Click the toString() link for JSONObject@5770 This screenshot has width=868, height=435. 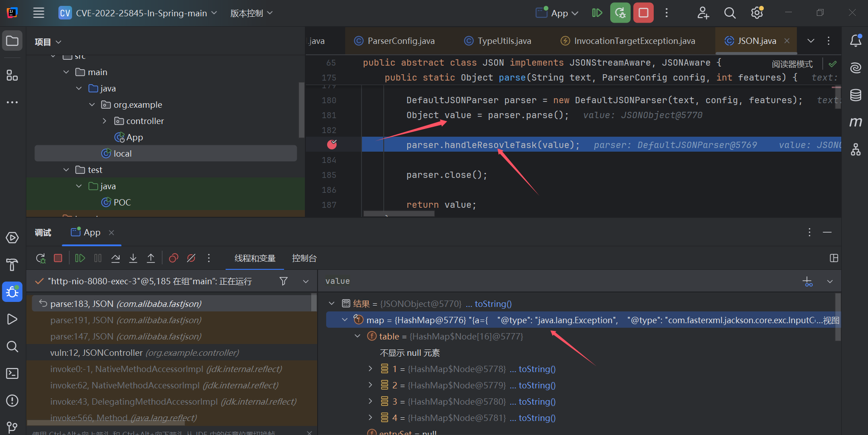click(x=493, y=304)
